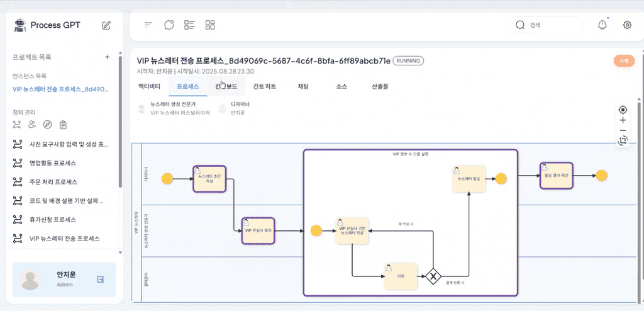The width and height of the screenshot is (644, 311).
Task: Select the 발송 결과 확인 task box
Action: [x=556, y=176]
